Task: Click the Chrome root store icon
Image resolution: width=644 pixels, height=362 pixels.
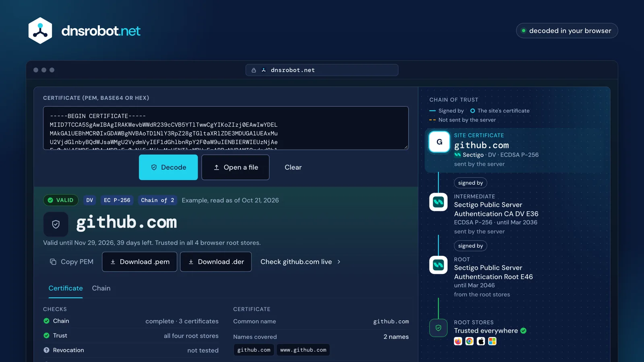Action: [469, 341]
